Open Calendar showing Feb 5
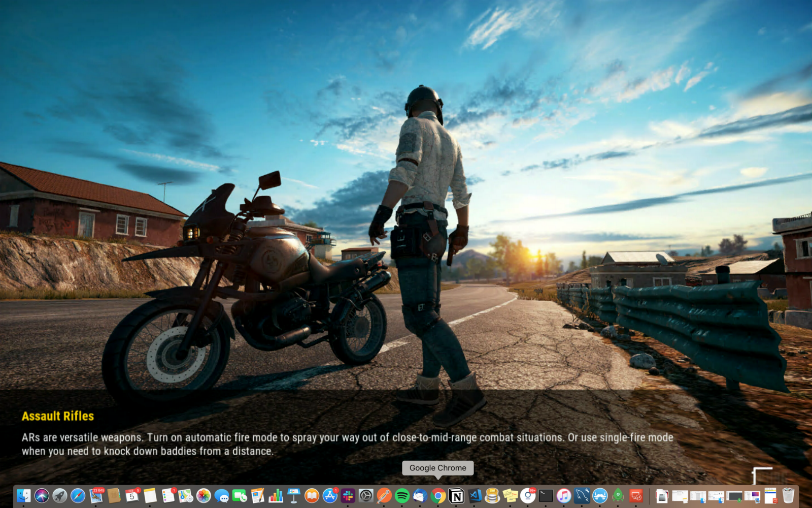The image size is (812, 508). coord(132,495)
